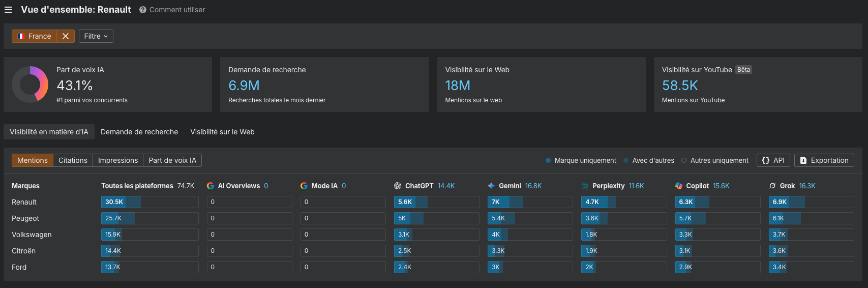This screenshot has height=288, width=868.
Task: Click the ChatGPT 14.4K total
Action: coord(446,186)
